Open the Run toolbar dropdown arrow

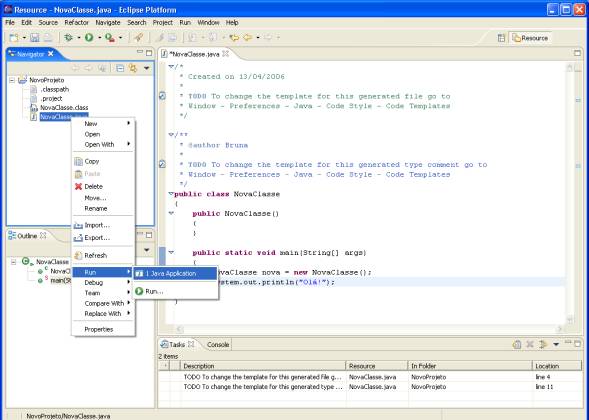tap(100, 38)
